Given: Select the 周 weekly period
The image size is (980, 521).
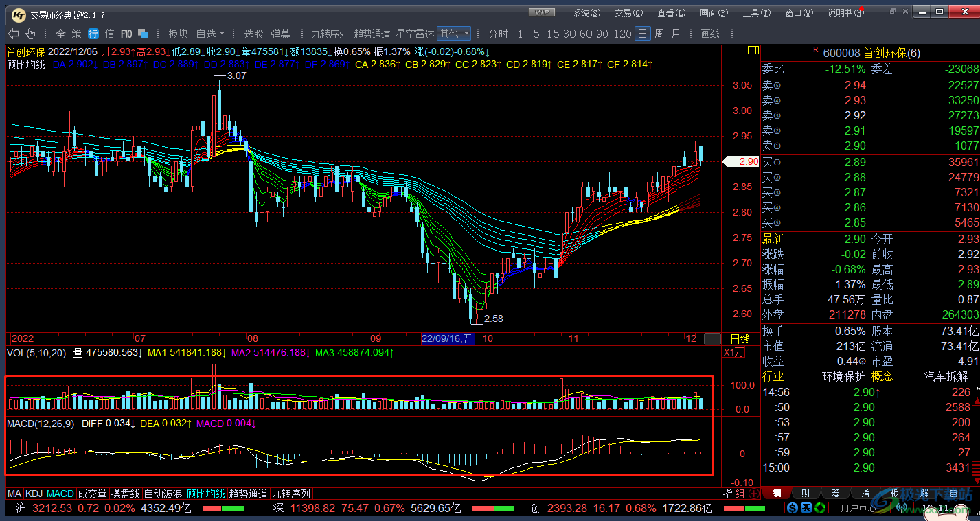Looking at the screenshot, I should click(x=659, y=34).
